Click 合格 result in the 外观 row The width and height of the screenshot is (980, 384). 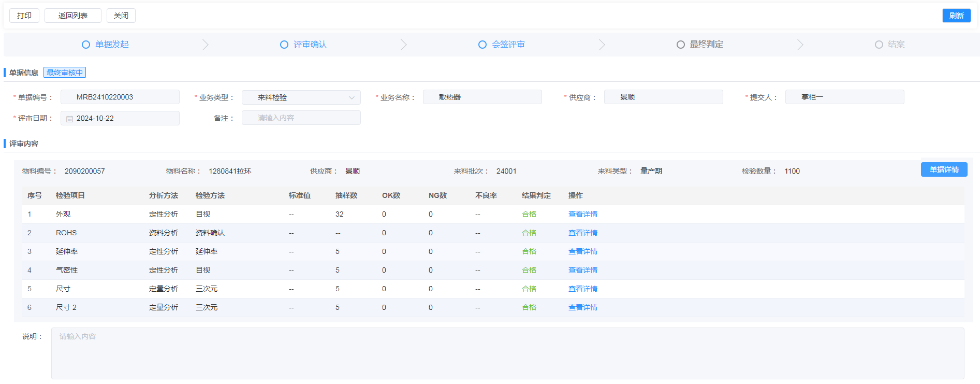coord(529,214)
